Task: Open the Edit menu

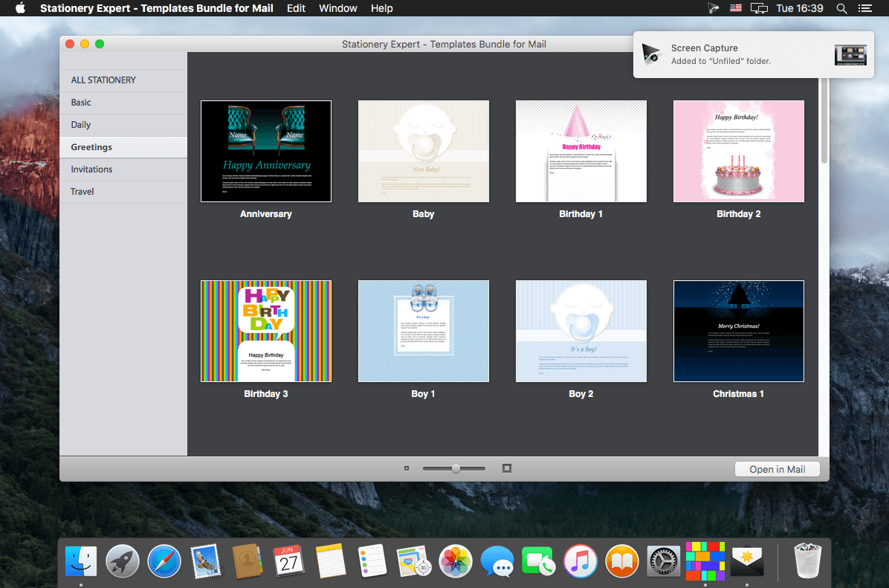Action: click(x=296, y=8)
